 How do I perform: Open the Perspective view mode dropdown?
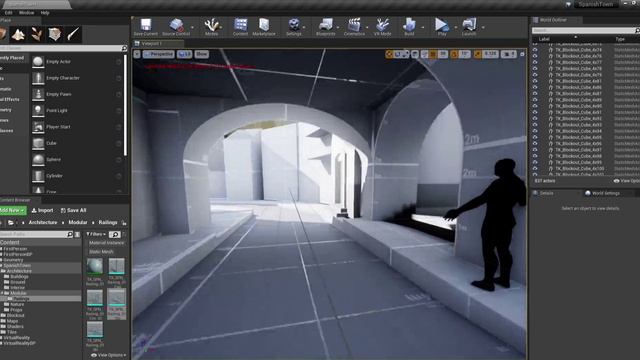coord(158,54)
